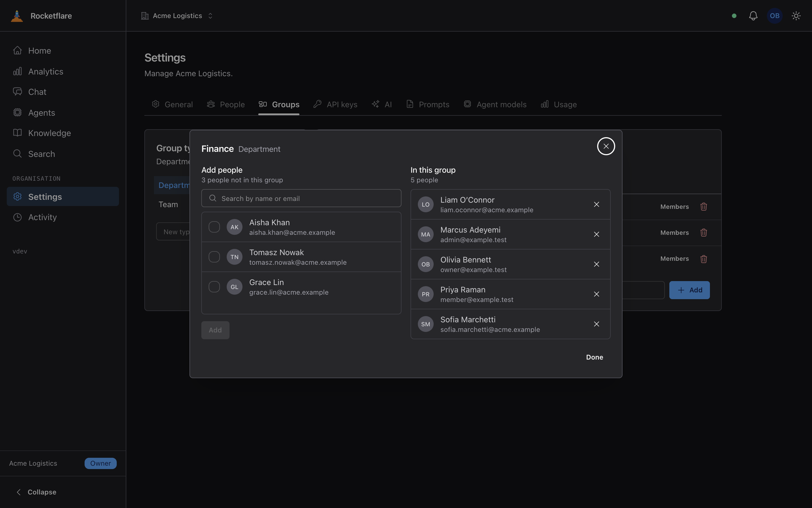
Task: Open Search from the sidebar
Action: (x=63, y=154)
